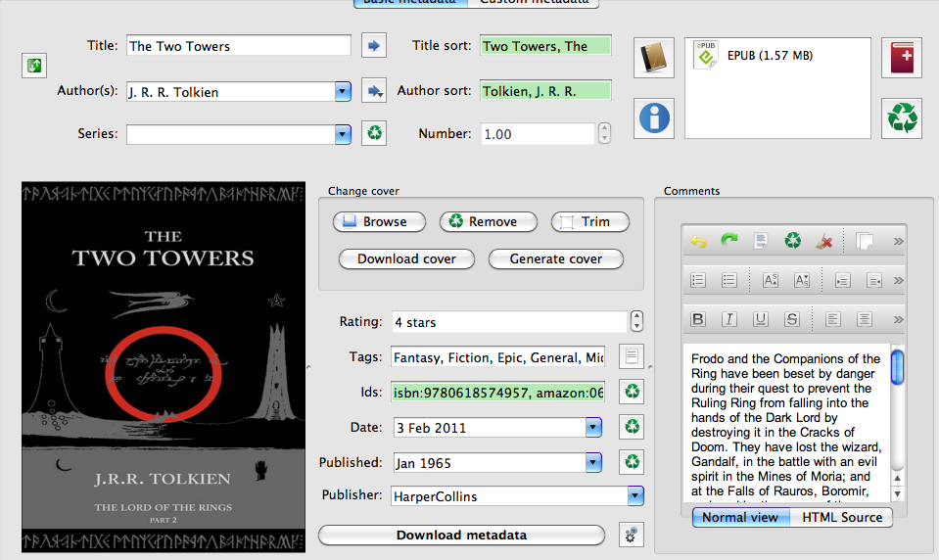
Task: Click into the Title field
Action: (x=238, y=45)
